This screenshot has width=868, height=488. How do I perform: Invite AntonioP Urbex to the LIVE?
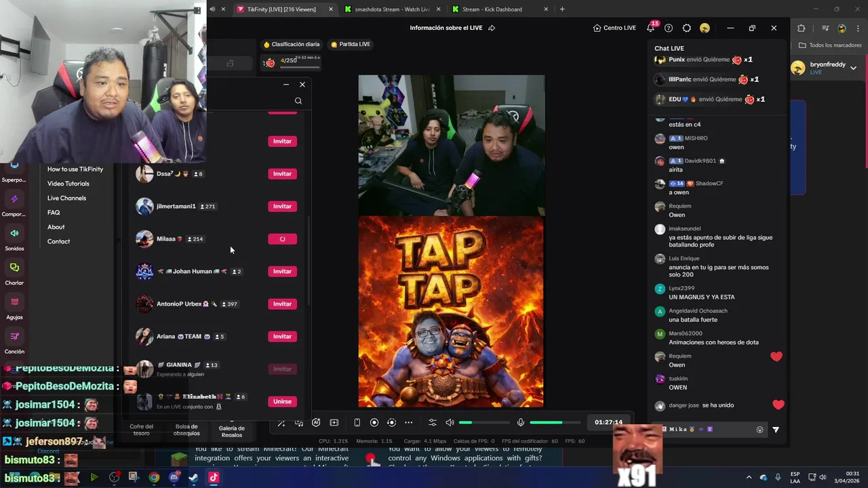[x=282, y=304]
